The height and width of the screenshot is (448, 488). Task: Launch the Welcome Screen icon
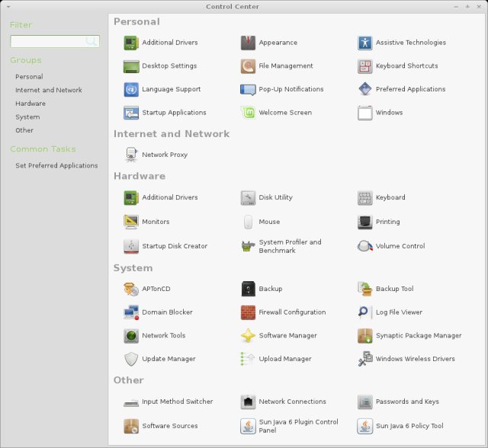pyautogui.click(x=248, y=113)
